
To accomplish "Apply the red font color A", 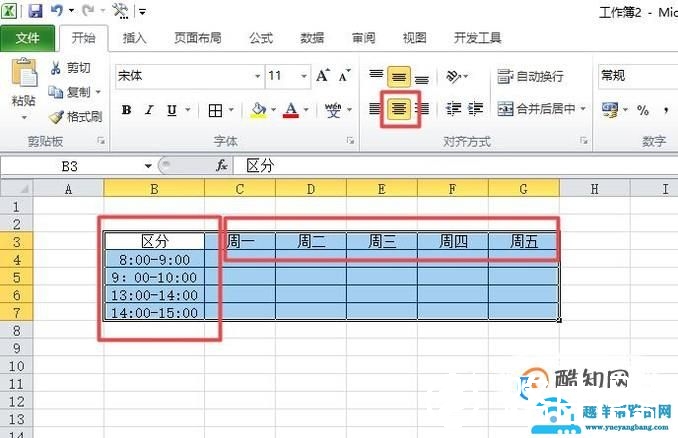I will 291,110.
